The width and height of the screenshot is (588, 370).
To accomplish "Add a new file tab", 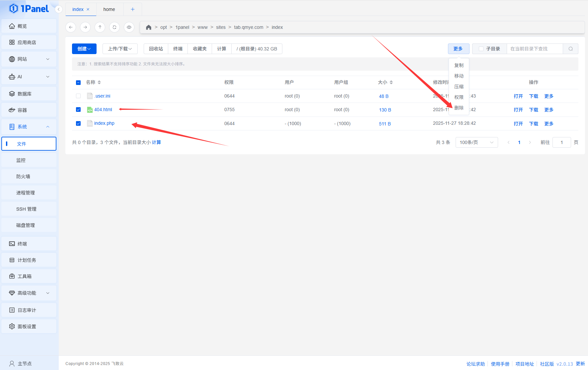I will click(132, 9).
